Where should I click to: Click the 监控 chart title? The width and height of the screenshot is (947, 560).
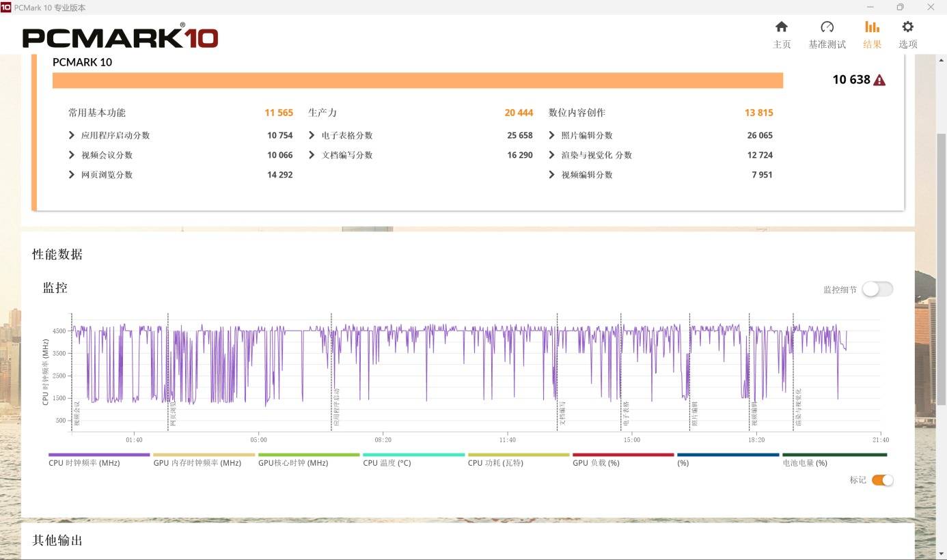(x=55, y=288)
